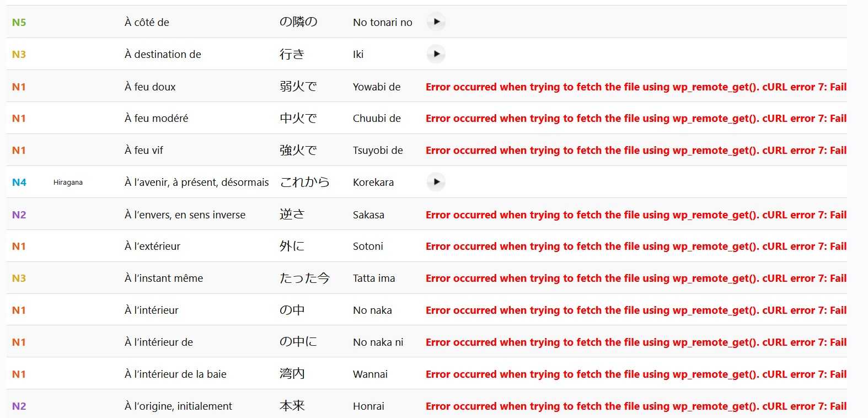Click Japanese text の中に
The height and width of the screenshot is (418, 868).
(298, 342)
